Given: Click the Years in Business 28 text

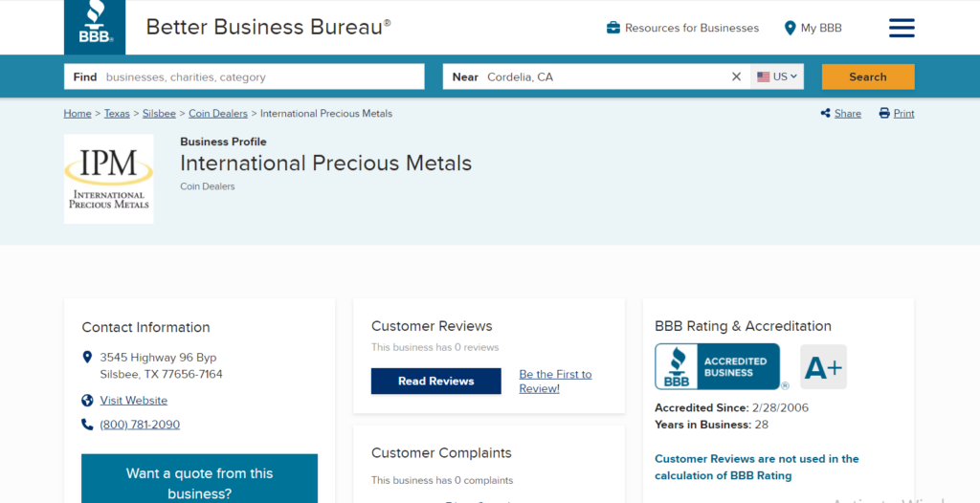Looking at the screenshot, I should (712, 425).
